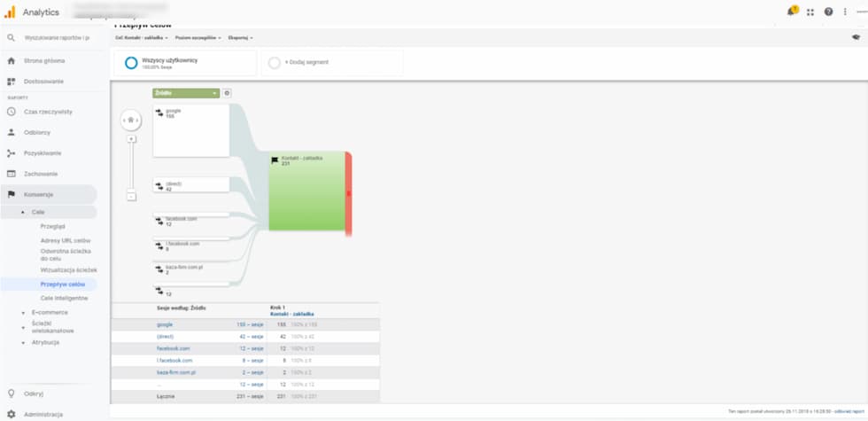Screen dimensions: 868x421
Task: Open Czas rzeczywisty clock icon
Action: 11,112
